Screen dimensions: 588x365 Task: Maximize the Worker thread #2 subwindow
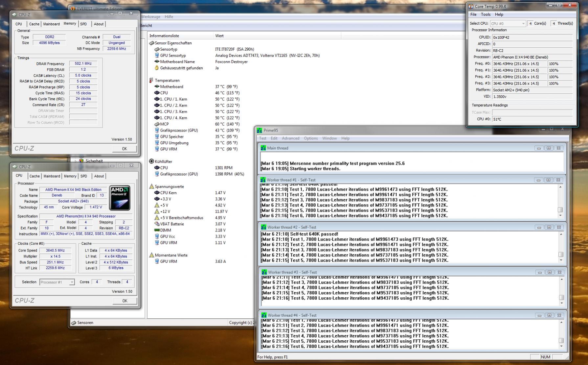549,227
